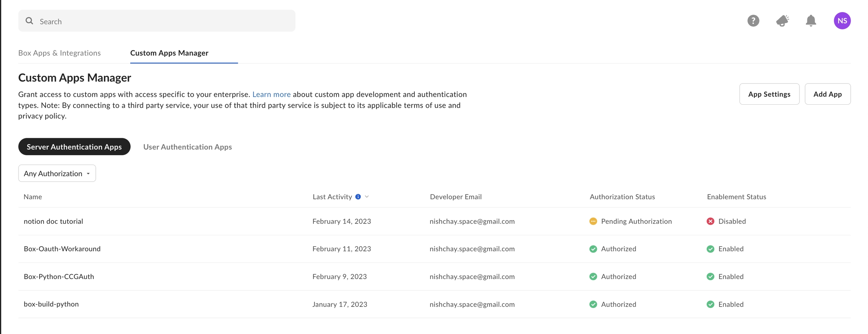
Task: Open the notion doc tutorial app row
Action: pos(53,221)
